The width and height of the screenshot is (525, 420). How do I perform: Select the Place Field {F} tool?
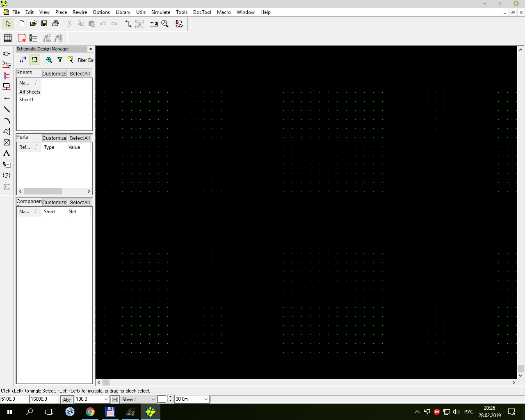pos(7,176)
